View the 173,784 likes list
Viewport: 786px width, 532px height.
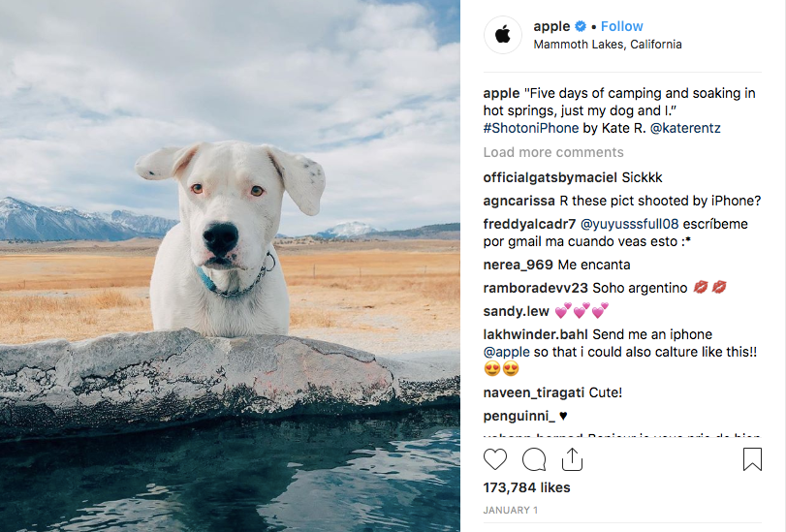point(527,487)
